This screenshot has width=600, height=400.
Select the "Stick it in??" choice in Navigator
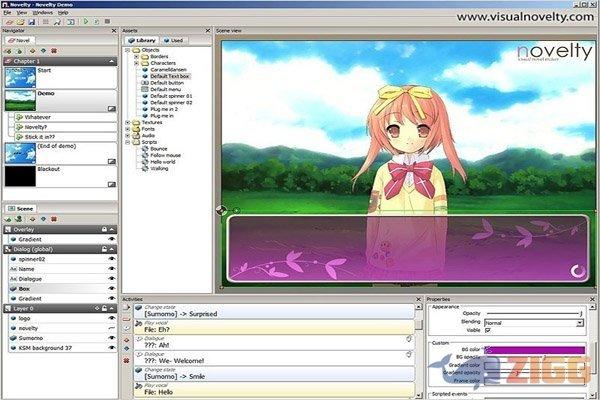(x=42, y=136)
